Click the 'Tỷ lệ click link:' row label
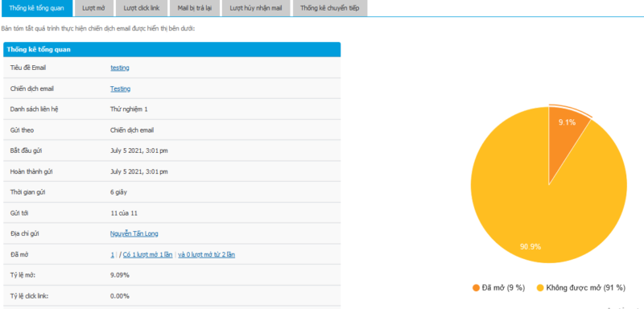The image size is (644, 309). coord(29,296)
